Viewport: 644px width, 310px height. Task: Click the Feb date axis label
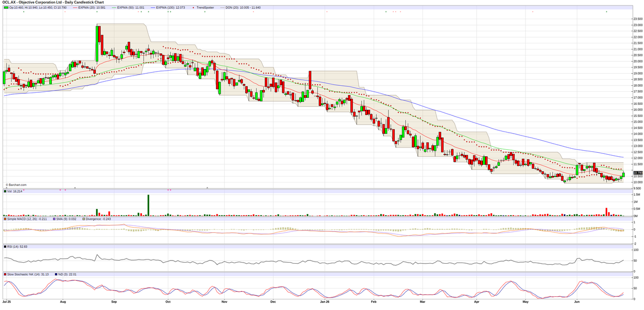pyautogui.click(x=373, y=302)
